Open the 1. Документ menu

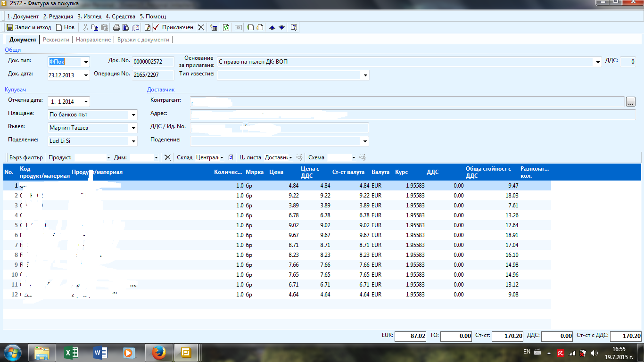23,16
